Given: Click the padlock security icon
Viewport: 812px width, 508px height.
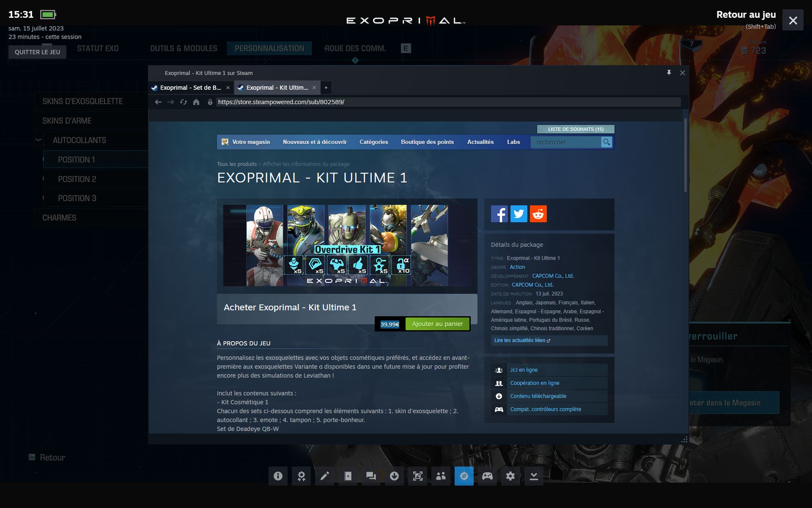Looking at the screenshot, I should click(x=210, y=102).
